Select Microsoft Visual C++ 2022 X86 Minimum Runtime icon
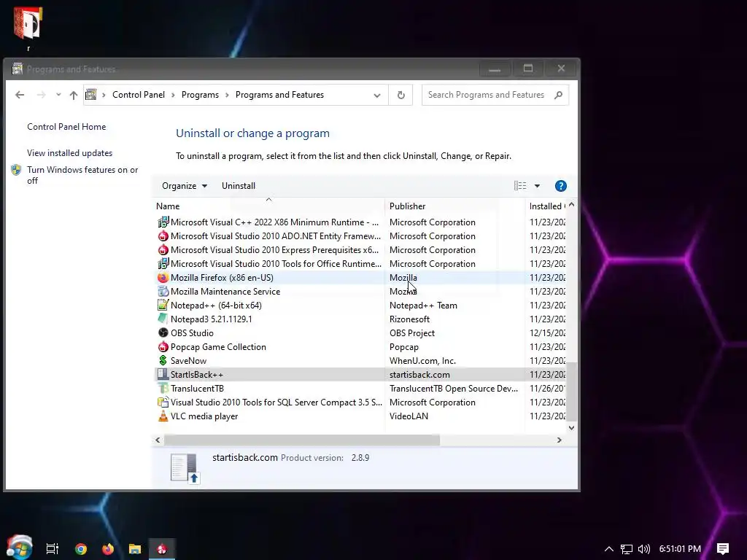The height and width of the screenshot is (560, 747). [163, 222]
